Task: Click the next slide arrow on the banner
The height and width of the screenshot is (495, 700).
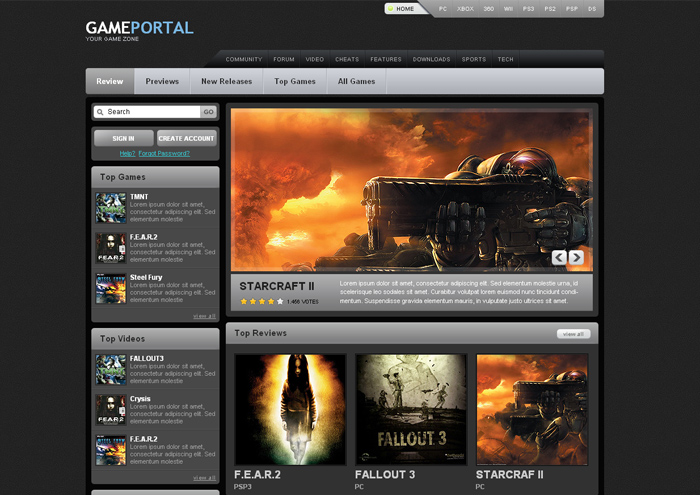Action: pos(576,258)
